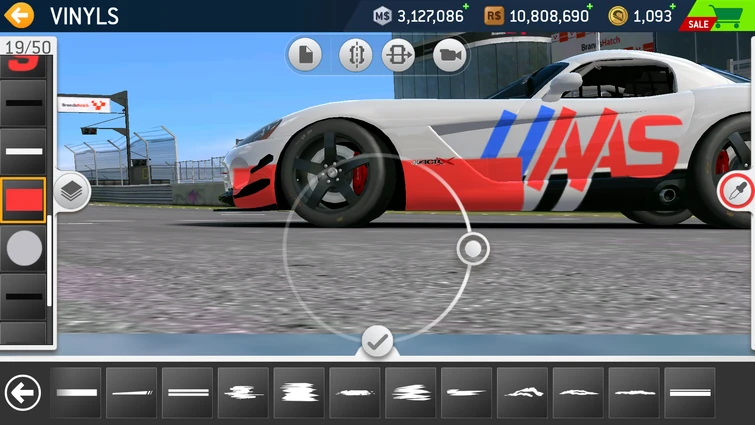Viewport: 755px width, 425px height.
Task: Select the black stripe layer above white
Action: tap(23, 103)
